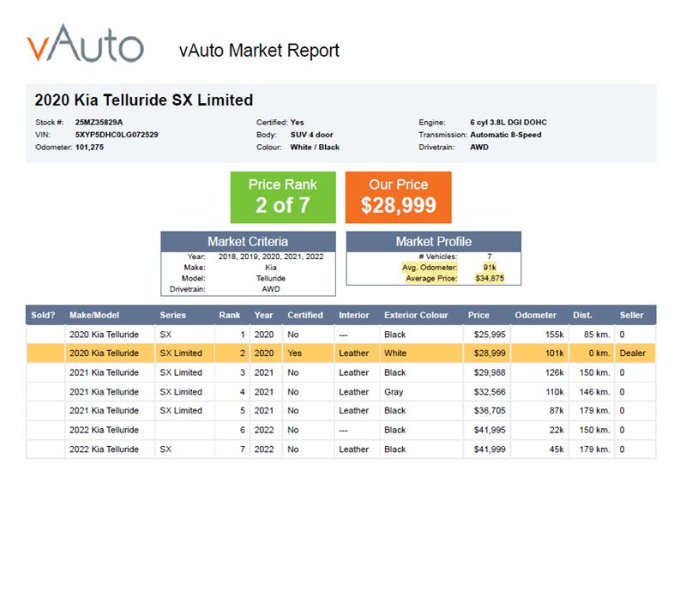Screen dimensions: 686x616
Task: Click the Dist. column header
Action: click(x=583, y=315)
